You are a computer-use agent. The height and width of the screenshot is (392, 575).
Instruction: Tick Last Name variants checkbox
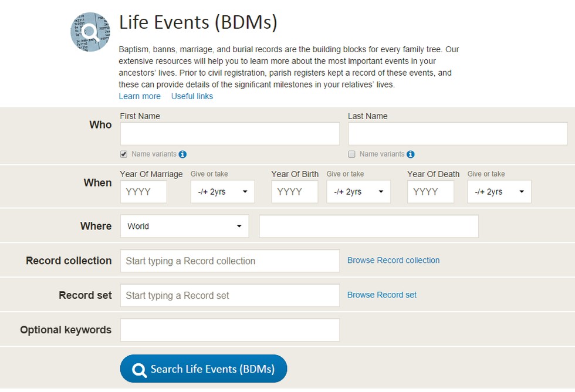[x=351, y=154]
